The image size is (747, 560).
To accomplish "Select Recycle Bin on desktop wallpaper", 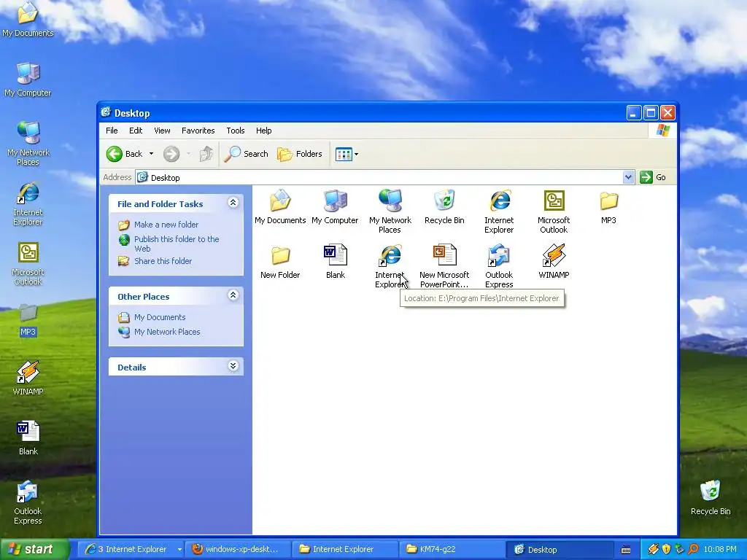I will 711,497.
